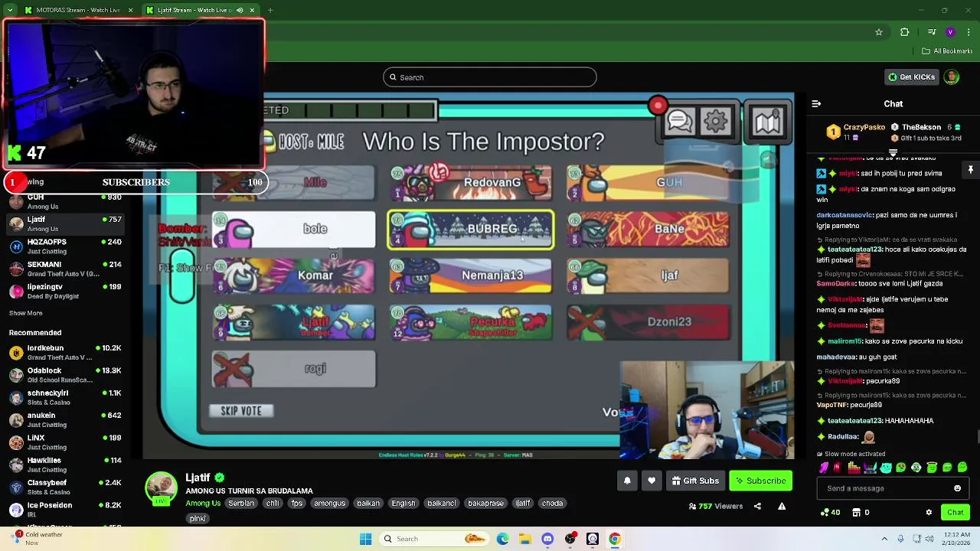Open the Among Us category link

coord(203,504)
